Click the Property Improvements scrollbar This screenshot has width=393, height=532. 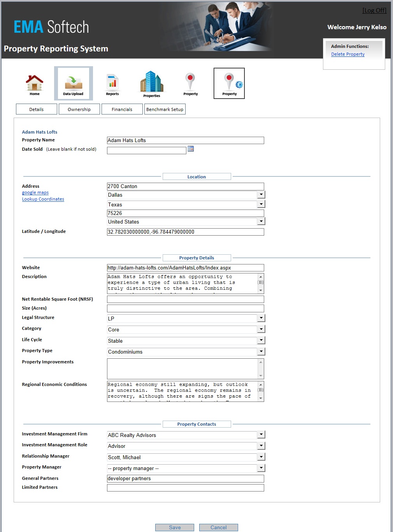(x=261, y=369)
